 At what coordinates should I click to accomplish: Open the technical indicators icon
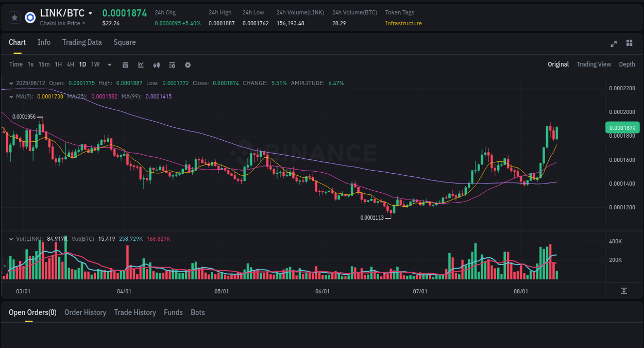click(157, 64)
